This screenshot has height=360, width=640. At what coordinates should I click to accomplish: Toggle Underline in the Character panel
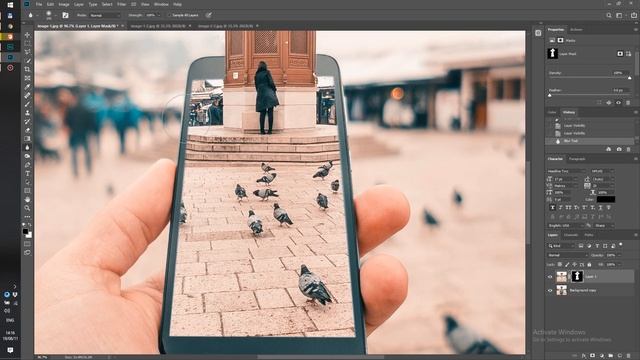(600, 208)
